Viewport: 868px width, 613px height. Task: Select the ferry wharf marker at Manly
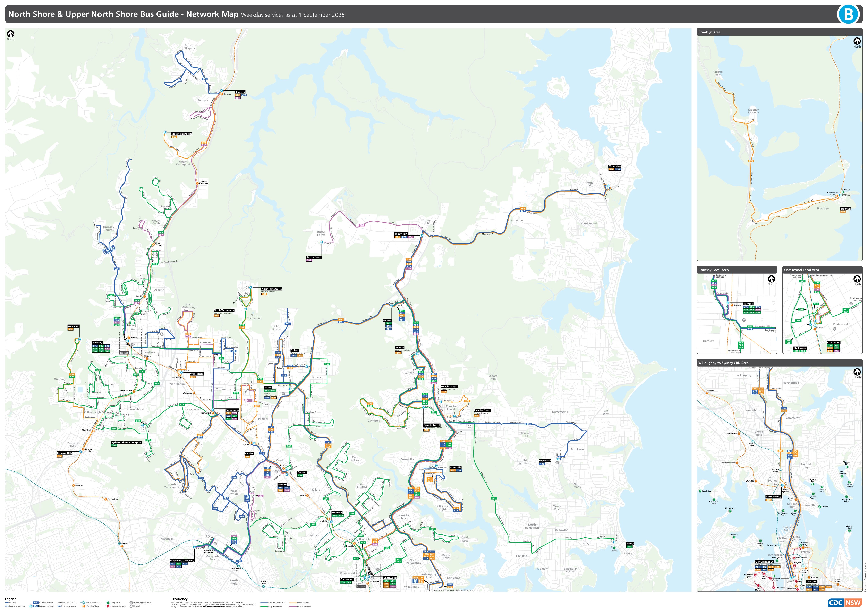(x=614, y=548)
